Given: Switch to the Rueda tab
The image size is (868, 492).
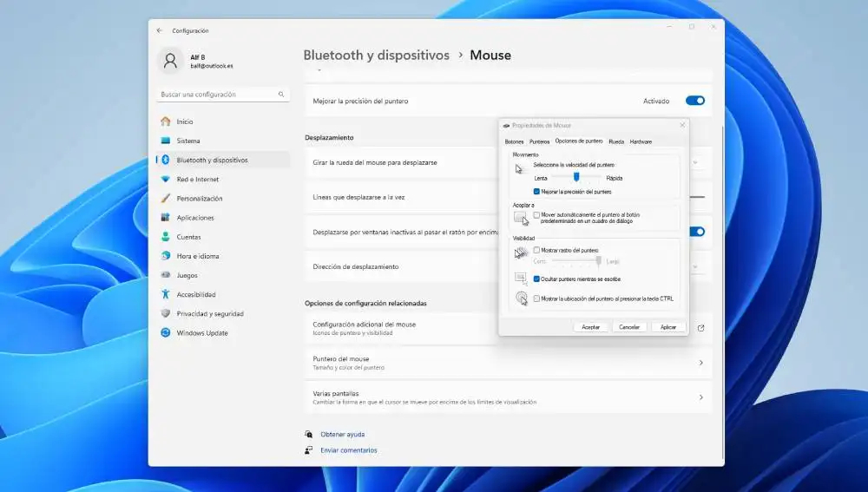Looking at the screenshot, I should pos(616,141).
